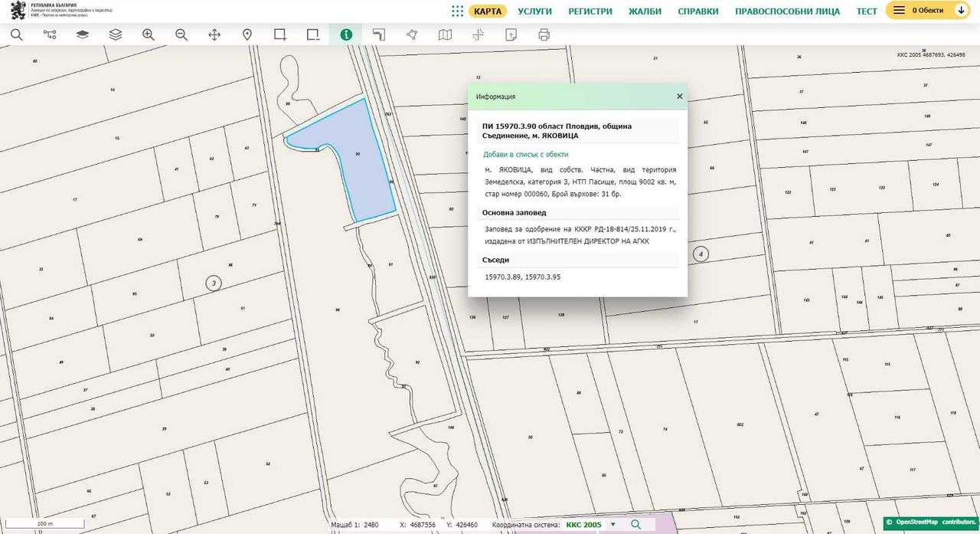Open the stacked layers list tool
Image resolution: width=980 pixels, height=534 pixels.
click(116, 34)
